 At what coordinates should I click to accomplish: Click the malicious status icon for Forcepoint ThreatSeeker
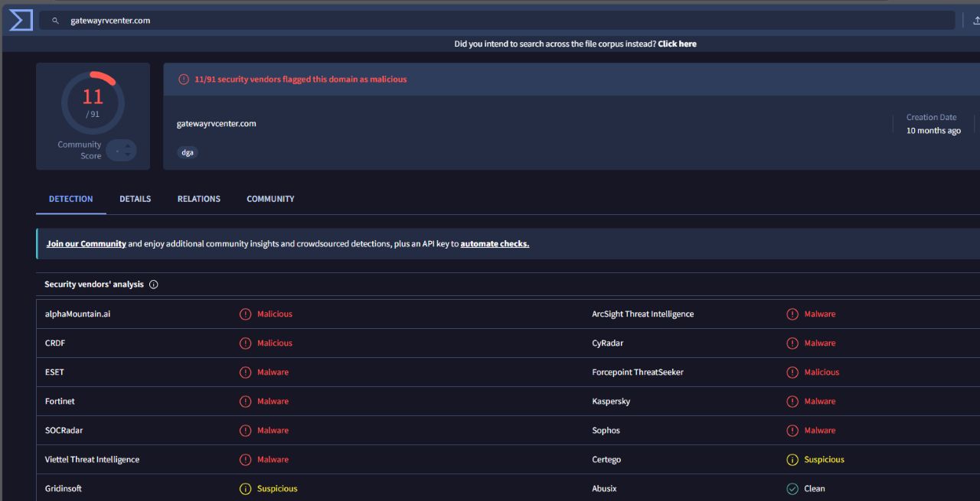point(792,372)
